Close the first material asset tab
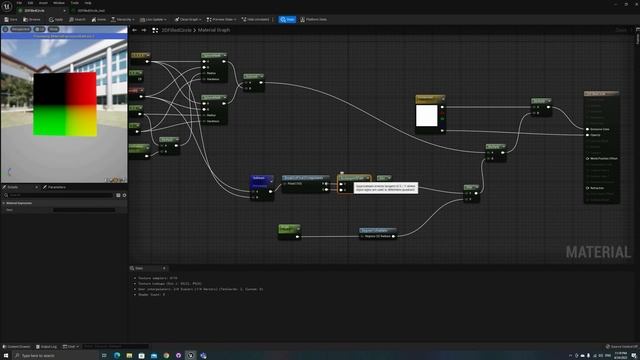The width and height of the screenshot is (640, 360). 64,11
